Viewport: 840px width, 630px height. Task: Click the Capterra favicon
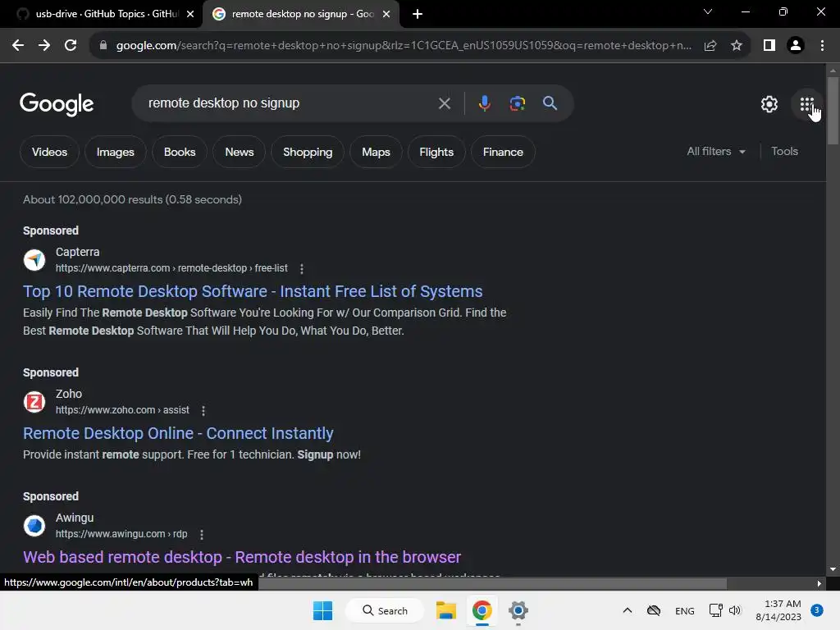[x=34, y=260]
